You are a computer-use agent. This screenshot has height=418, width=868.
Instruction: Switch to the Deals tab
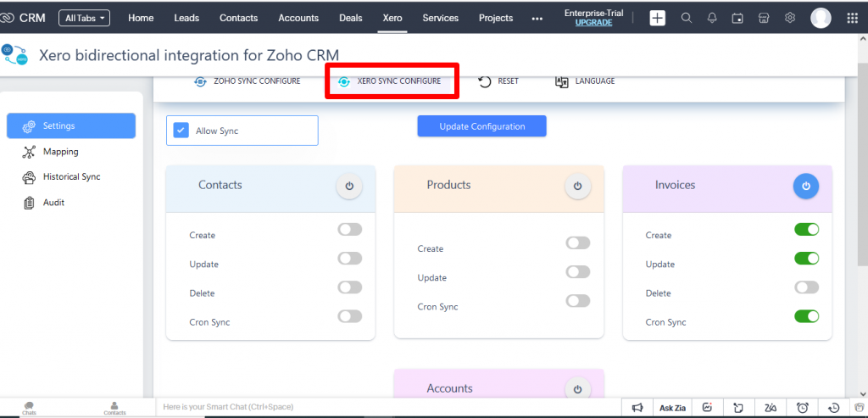tap(350, 19)
